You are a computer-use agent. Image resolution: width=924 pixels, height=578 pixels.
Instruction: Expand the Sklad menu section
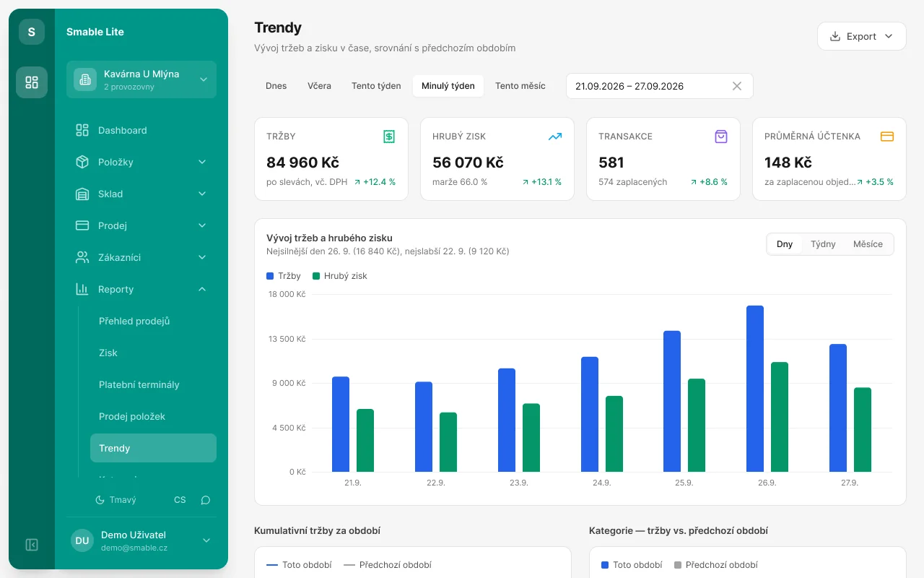[141, 194]
